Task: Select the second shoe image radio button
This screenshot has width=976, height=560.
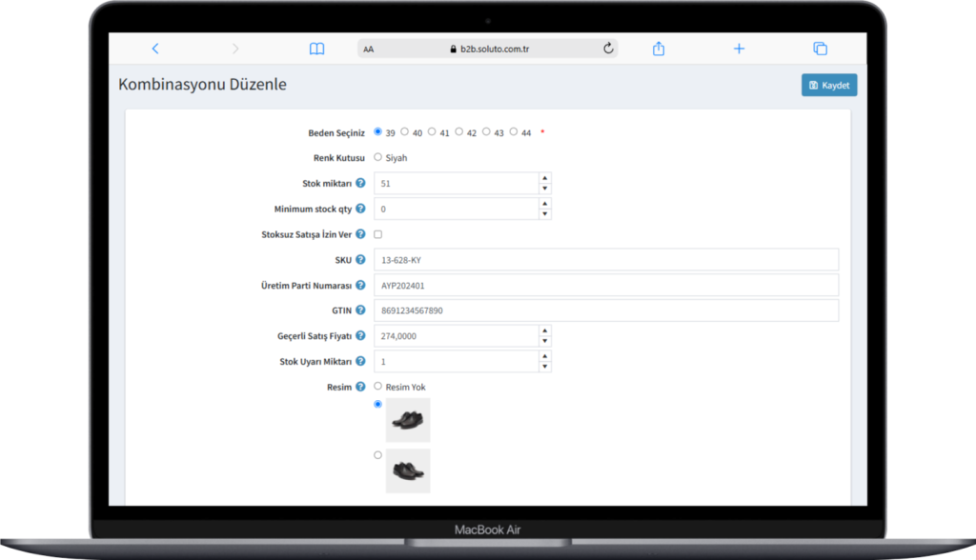Action: click(377, 455)
